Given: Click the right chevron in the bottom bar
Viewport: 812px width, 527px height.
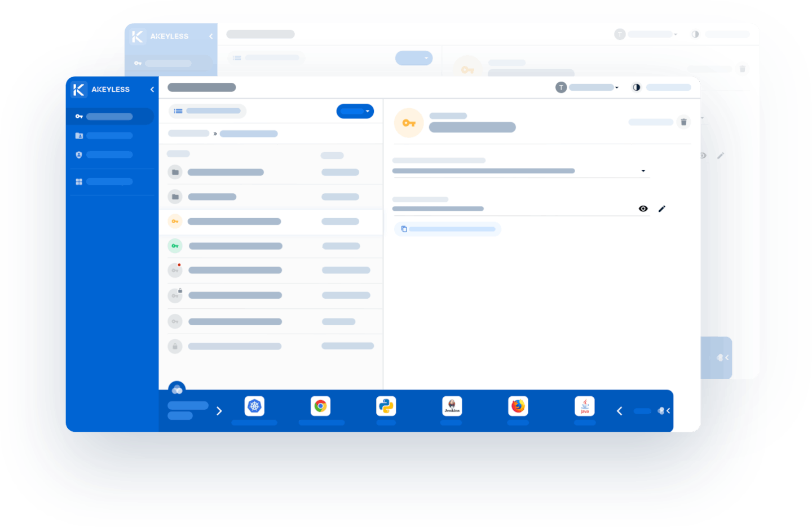Looking at the screenshot, I should [x=219, y=411].
